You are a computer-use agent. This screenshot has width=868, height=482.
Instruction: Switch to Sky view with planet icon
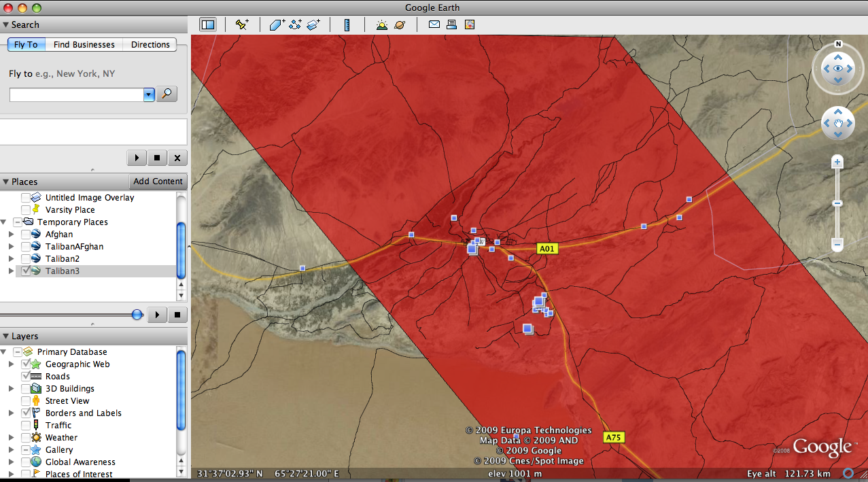[x=400, y=24]
